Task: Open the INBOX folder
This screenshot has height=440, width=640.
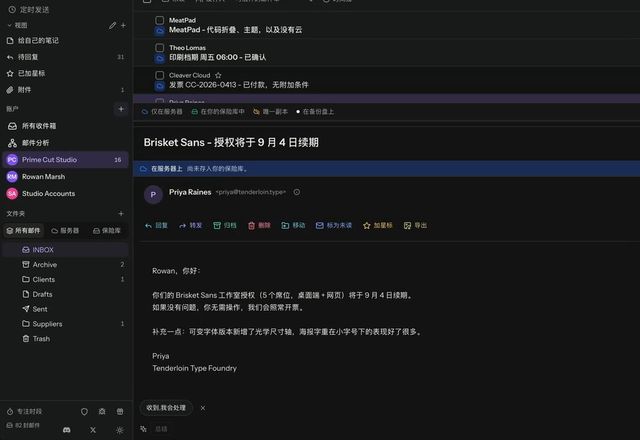Action: pos(65,249)
